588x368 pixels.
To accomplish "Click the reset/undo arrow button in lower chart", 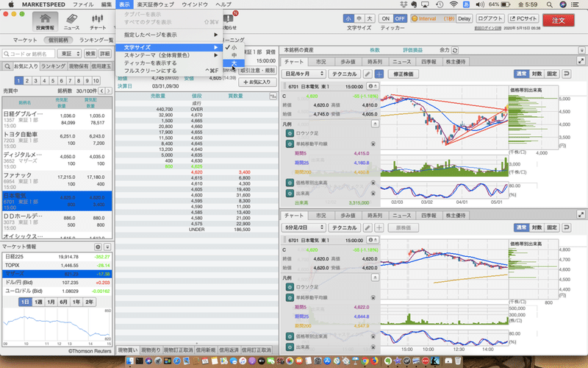I will [x=567, y=227].
